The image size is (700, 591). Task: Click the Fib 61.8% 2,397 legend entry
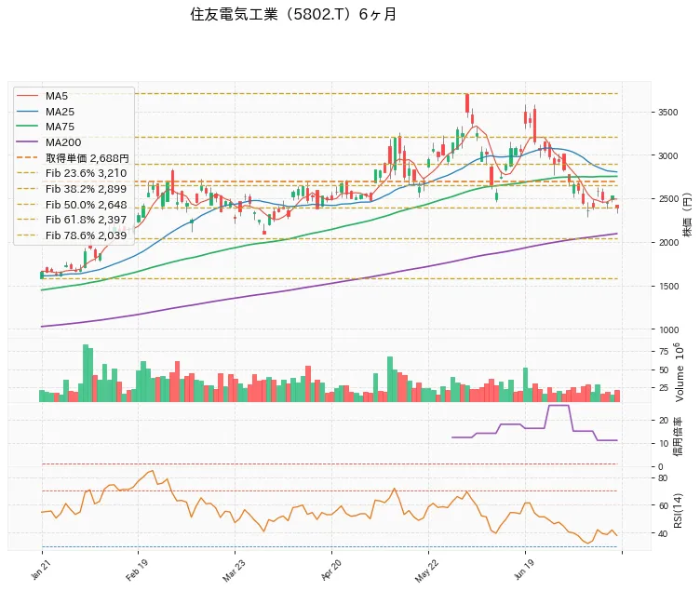click(72, 220)
